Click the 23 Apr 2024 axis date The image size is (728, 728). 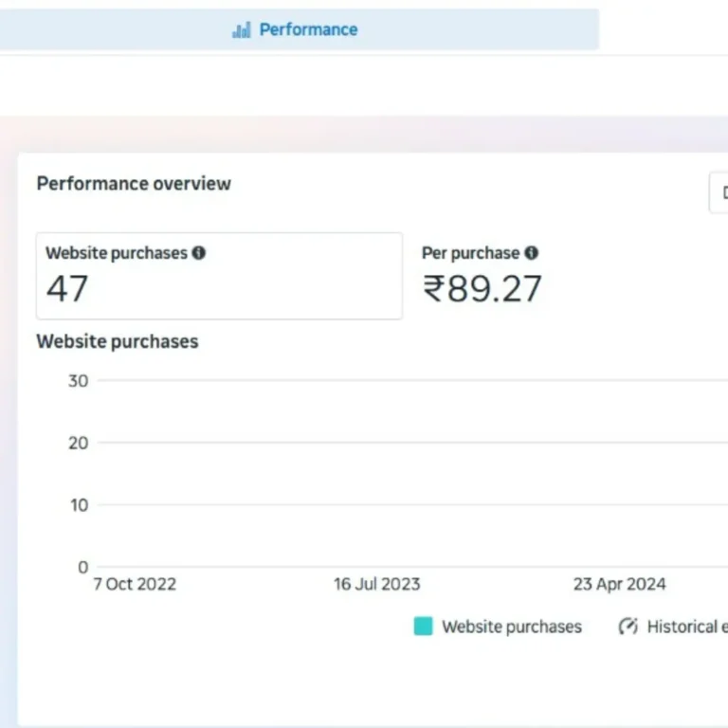[x=619, y=584]
